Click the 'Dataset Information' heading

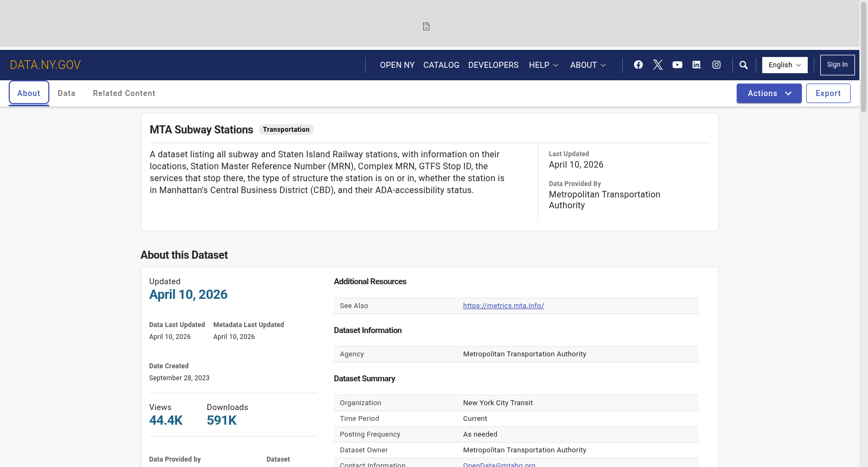[x=368, y=330]
